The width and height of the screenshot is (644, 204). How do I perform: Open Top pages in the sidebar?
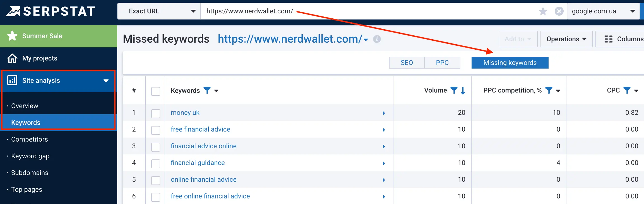pos(27,190)
